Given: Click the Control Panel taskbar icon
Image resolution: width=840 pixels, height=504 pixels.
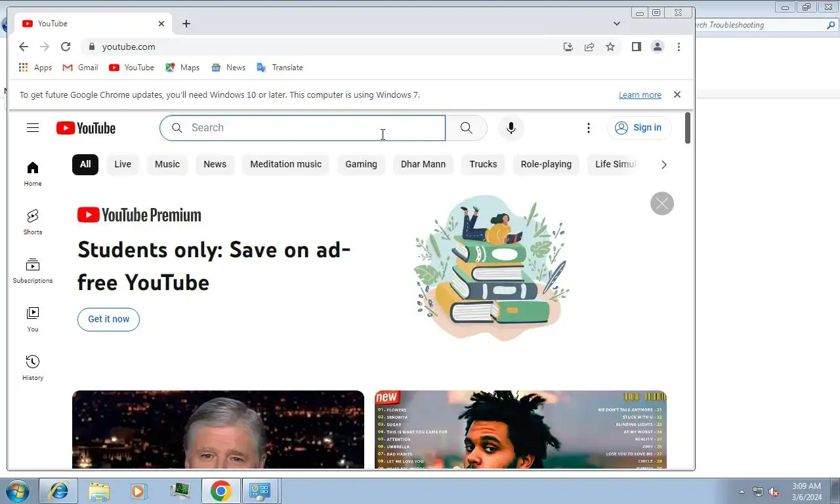Looking at the screenshot, I should (261, 491).
